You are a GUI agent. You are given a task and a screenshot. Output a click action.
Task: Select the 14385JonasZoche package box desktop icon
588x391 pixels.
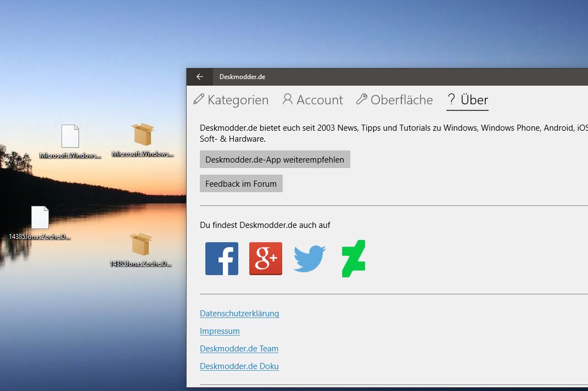pyautogui.click(x=141, y=250)
